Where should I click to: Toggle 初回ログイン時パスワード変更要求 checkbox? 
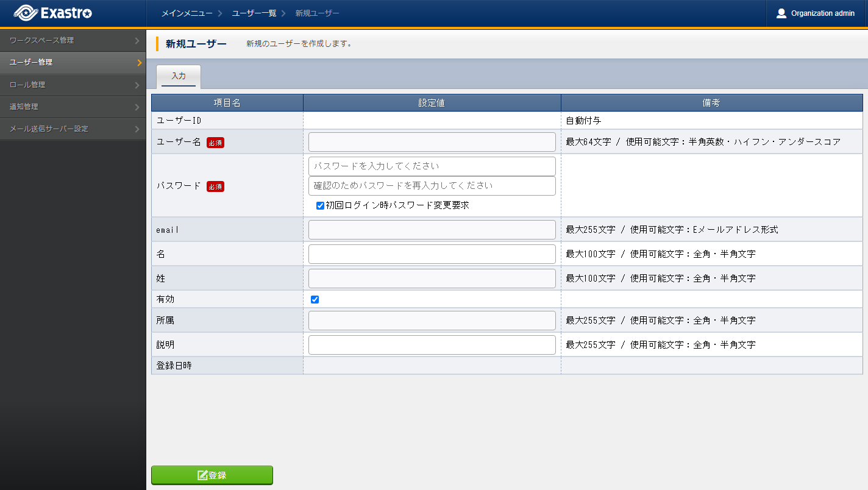pyautogui.click(x=320, y=206)
